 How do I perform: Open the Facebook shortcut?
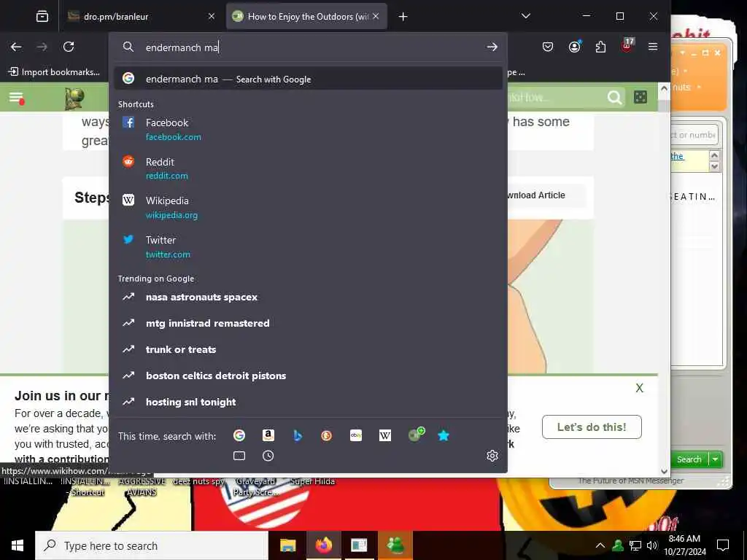309,129
